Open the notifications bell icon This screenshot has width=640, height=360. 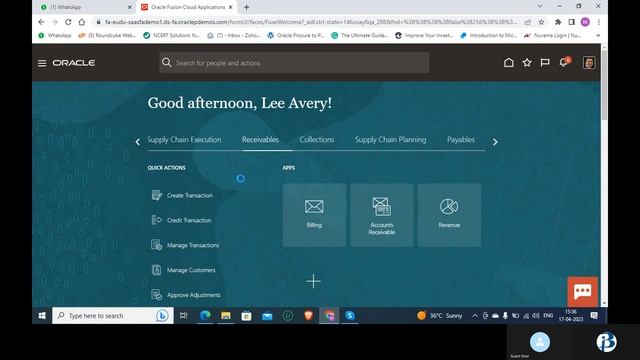pyautogui.click(x=564, y=62)
